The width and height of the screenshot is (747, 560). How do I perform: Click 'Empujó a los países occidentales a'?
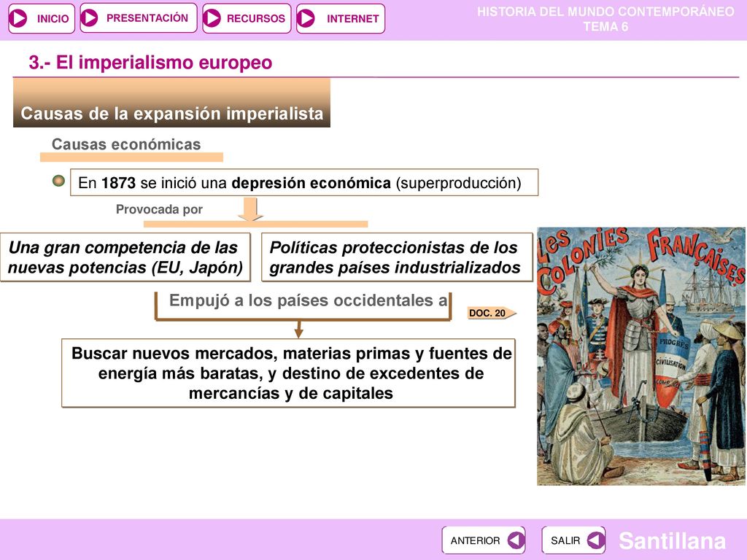coord(309,300)
